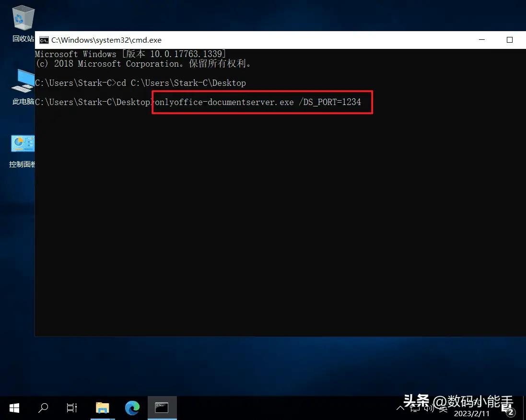The image size is (526, 420).
Task: Open the volume speaker tray icon
Action: [x=429, y=408]
